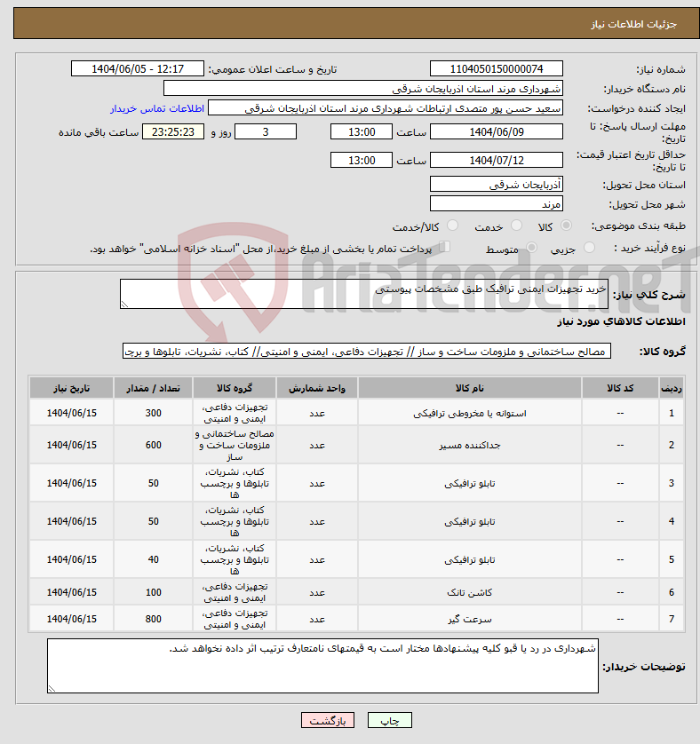Select the کالا radio button
Image resolution: width=700 pixels, height=744 pixels.
point(566,226)
